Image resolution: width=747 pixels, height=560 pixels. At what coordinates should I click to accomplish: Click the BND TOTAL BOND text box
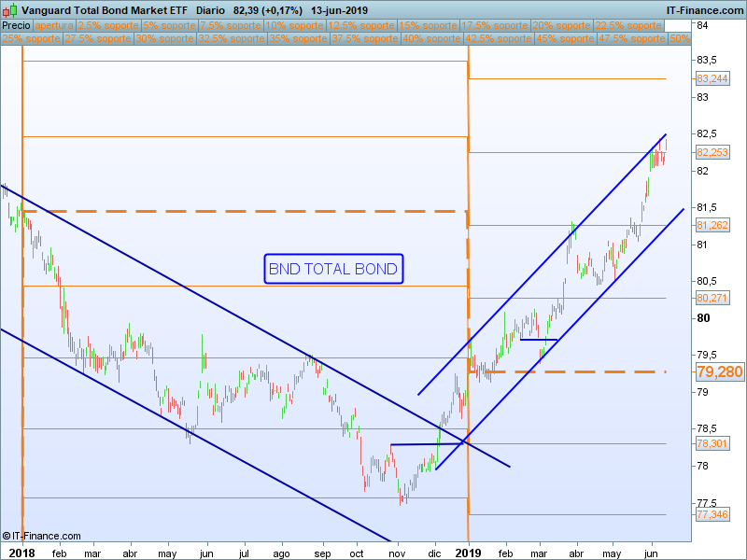pos(333,269)
